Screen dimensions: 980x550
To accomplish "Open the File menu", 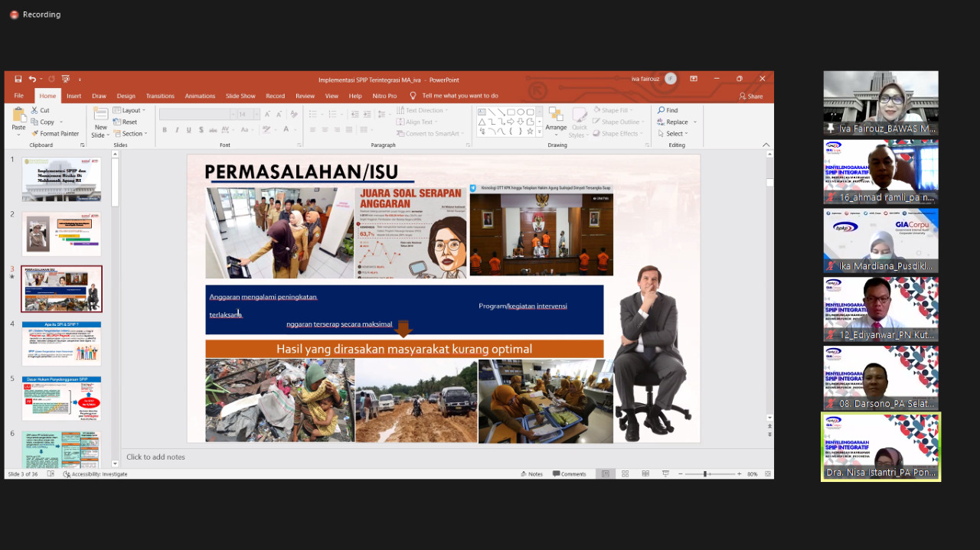I will click(18, 96).
